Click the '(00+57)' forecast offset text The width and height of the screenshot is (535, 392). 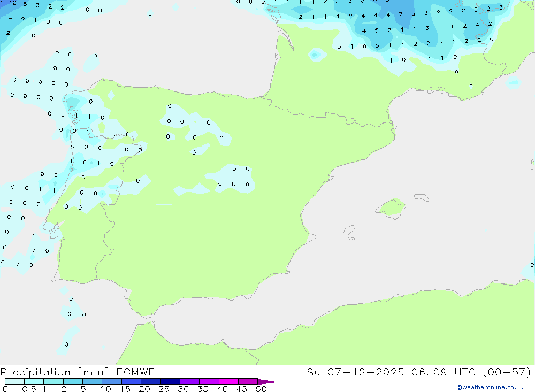tap(507, 372)
